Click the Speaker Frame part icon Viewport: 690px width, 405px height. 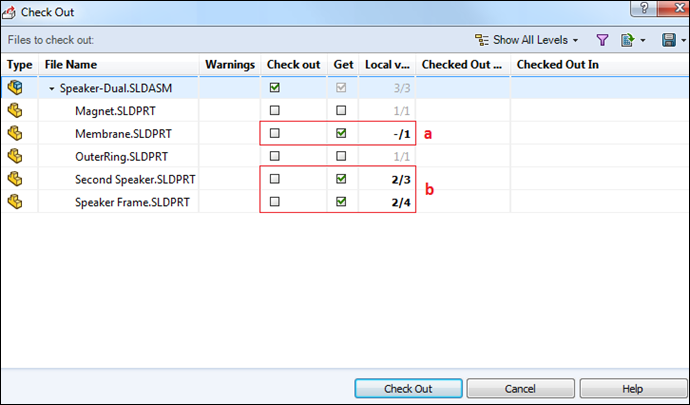(15, 202)
